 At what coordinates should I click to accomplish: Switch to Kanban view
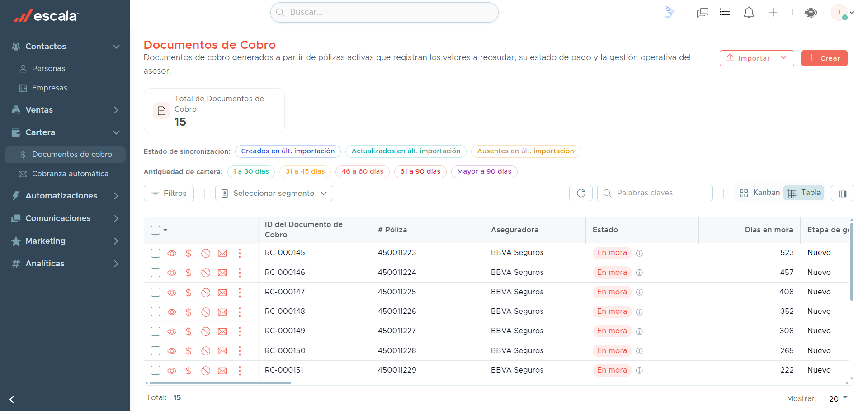click(759, 193)
